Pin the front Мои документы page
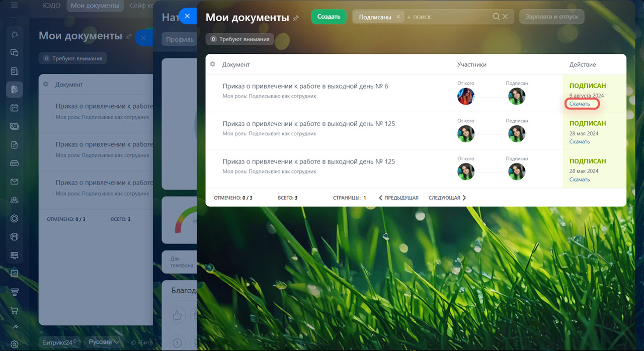The height and width of the screenshot is (351, 644). [296, 18]
